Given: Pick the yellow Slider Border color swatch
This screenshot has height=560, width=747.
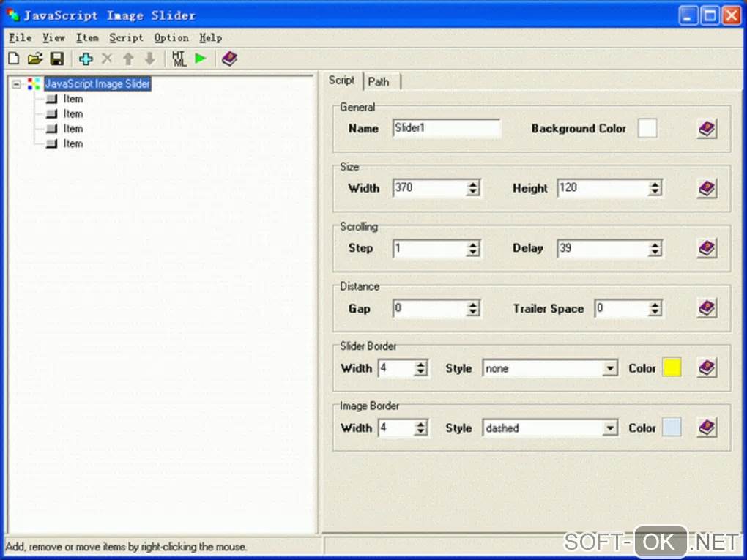Looking at the screenshot, I should [672, 367].
